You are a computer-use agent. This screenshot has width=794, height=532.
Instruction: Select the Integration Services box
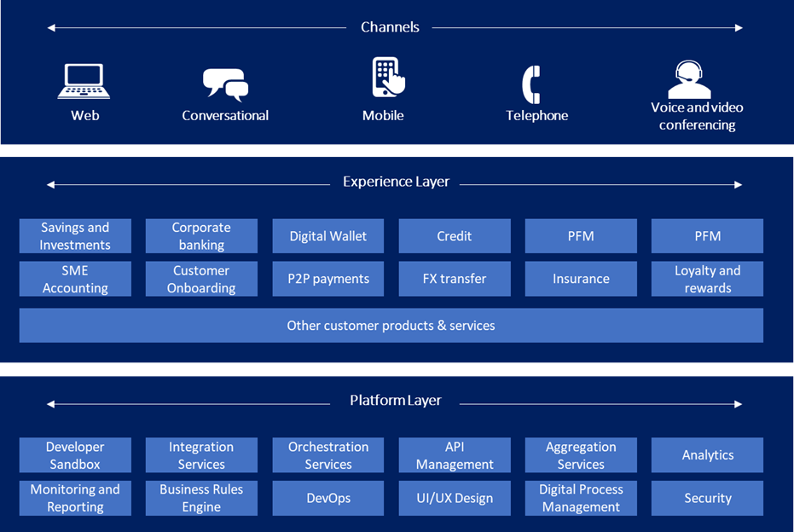pyautogui.click(x=201, y=455)
